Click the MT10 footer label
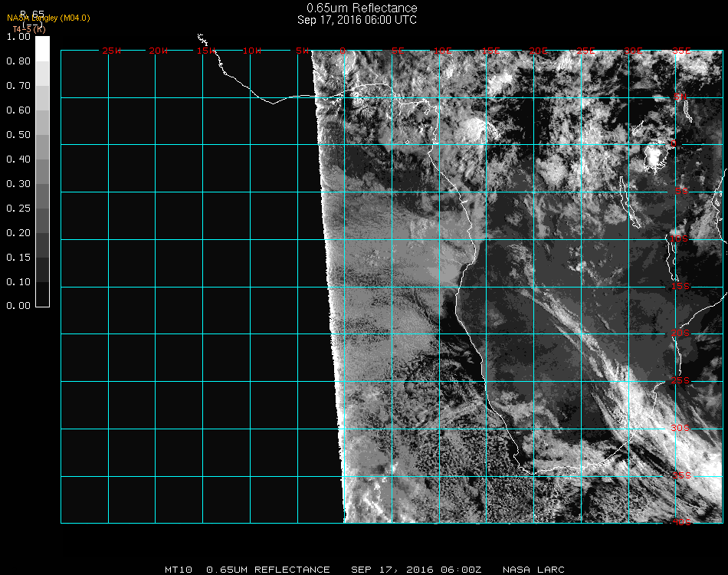 179,570
